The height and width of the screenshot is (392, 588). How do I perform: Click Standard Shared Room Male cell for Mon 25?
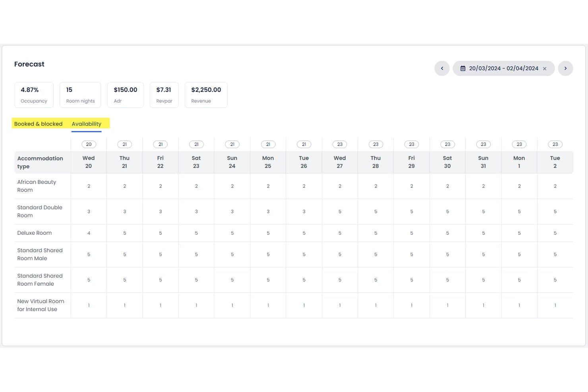pyautogui.click(x=268, y=255)
